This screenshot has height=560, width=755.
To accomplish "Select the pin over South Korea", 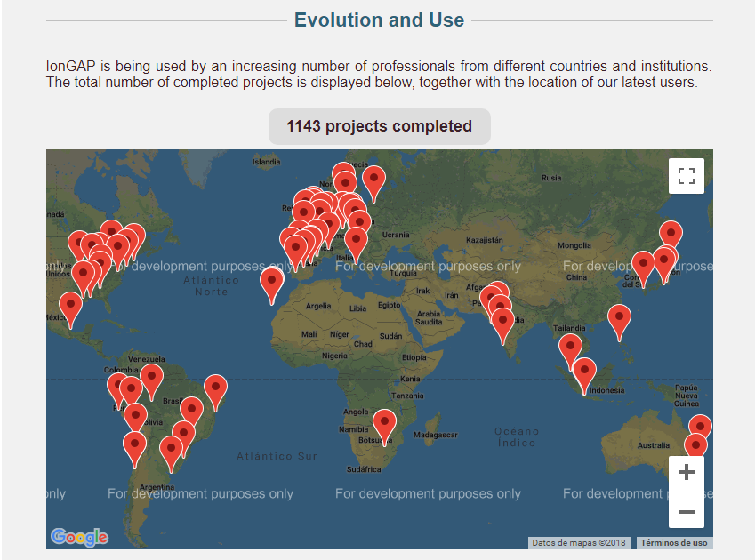I will [643, 266].
